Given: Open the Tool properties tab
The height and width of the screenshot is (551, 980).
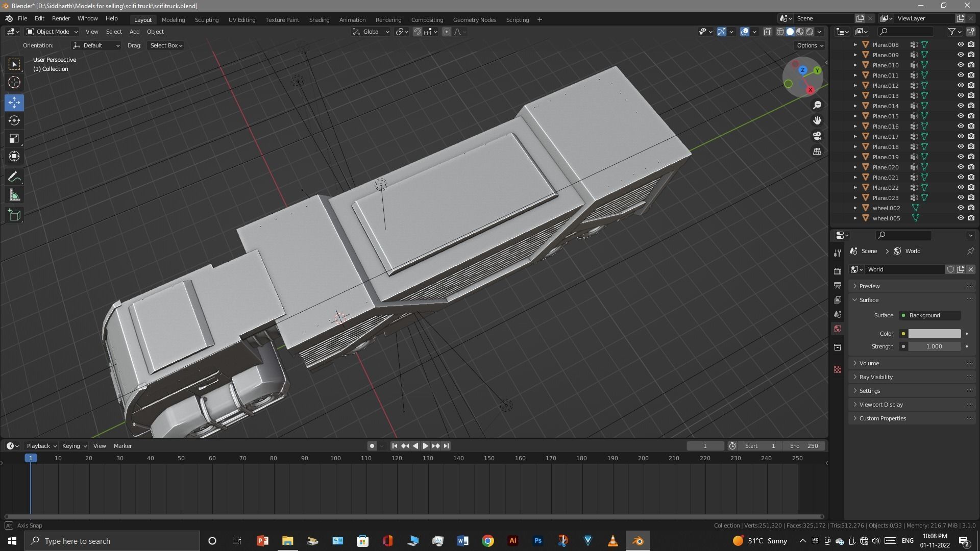Looking at the screenshot, I should [x=837, y=253].
